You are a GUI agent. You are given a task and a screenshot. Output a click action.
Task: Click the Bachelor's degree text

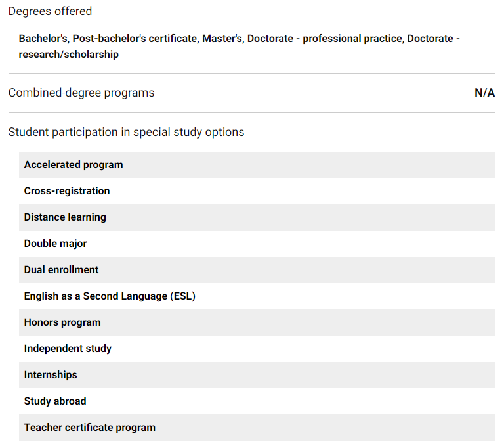point(43,39)
